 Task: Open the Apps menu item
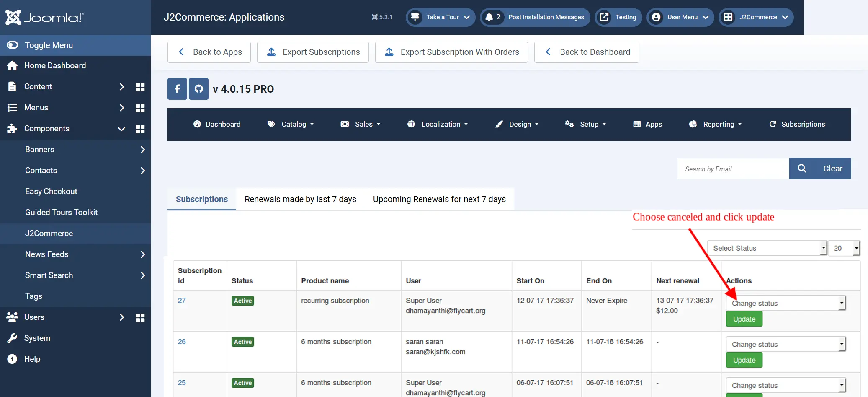tap(648, 124)
